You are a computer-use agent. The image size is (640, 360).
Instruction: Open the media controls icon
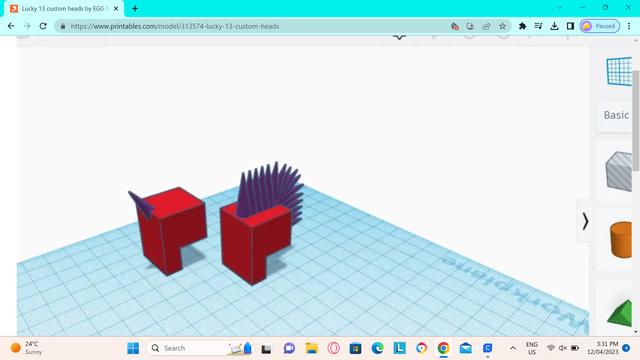(x=538, y=26)
